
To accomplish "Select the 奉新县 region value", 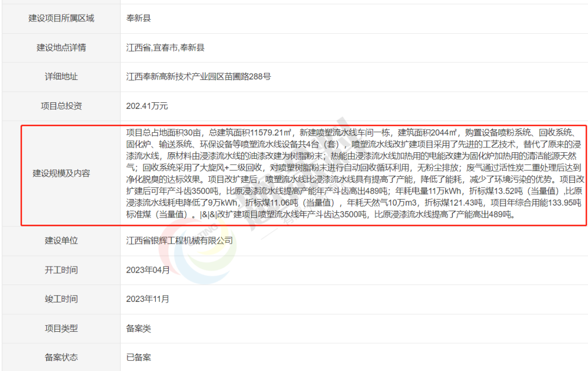I will pyautogui.click(x=138, y=18).
